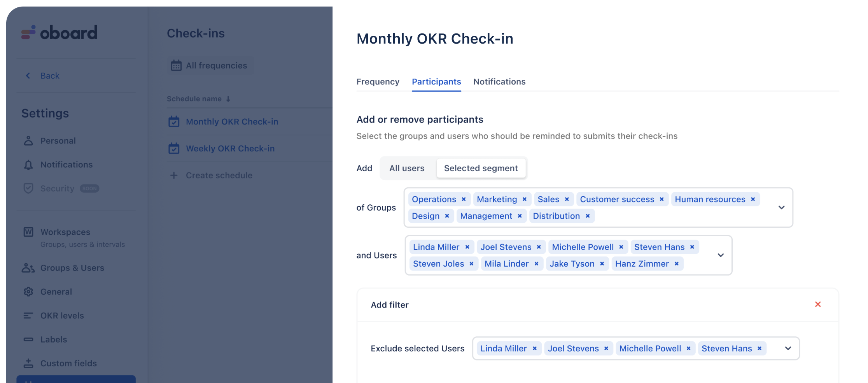Expand the Exclude selected Users dropdown
This screenshot has width=868, height=383.
788,348
